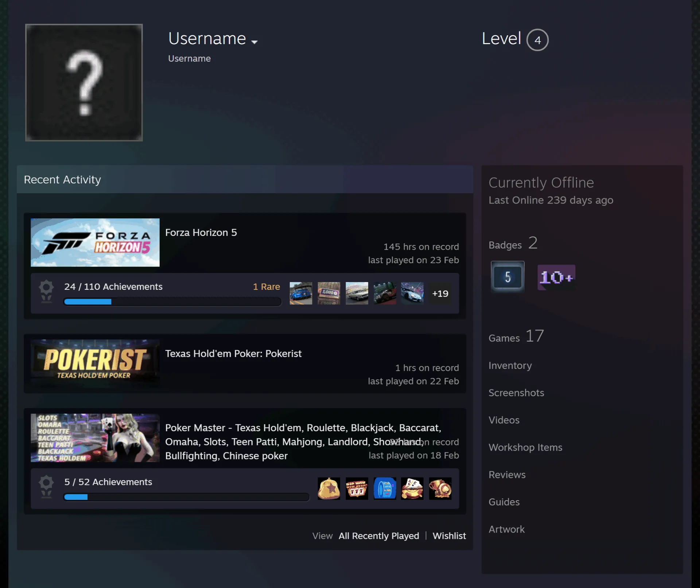
Task: Click the 1 Rare achievements label
Action: coord(267,287)
